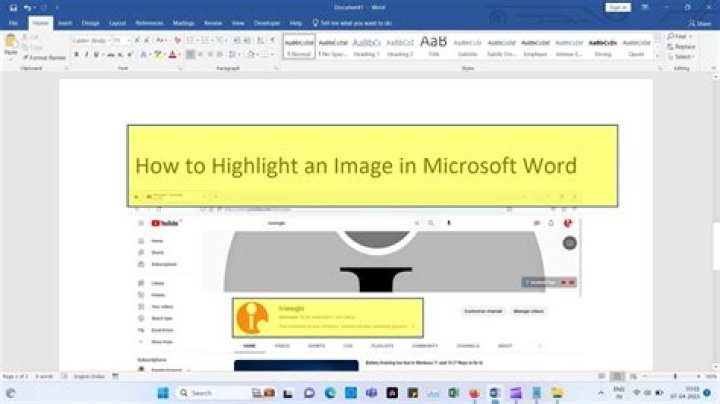Toggle Underline formatting
The image size is (720, 404).
click(96, 55)
